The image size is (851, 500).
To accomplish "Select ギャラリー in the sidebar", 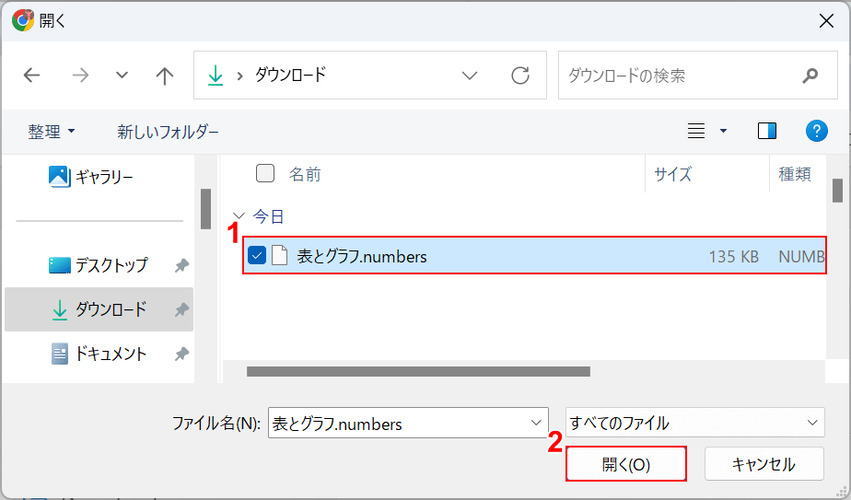I will pyautogui.click(x=91, y=177).
